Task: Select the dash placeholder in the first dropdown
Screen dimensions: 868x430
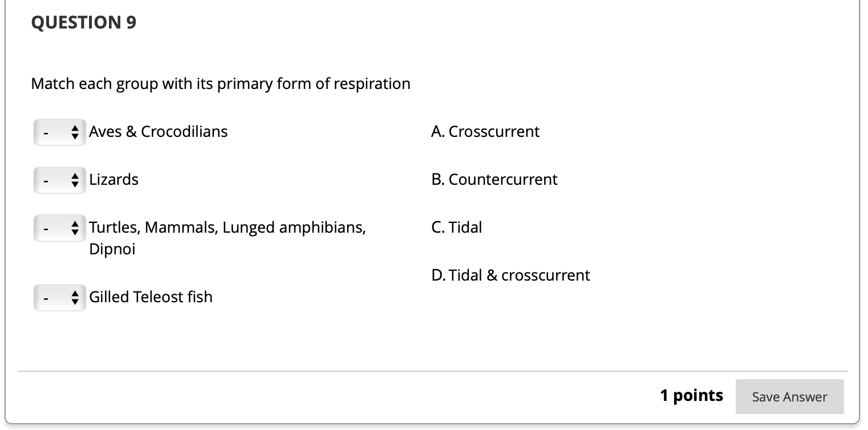Action: (44, 132)
